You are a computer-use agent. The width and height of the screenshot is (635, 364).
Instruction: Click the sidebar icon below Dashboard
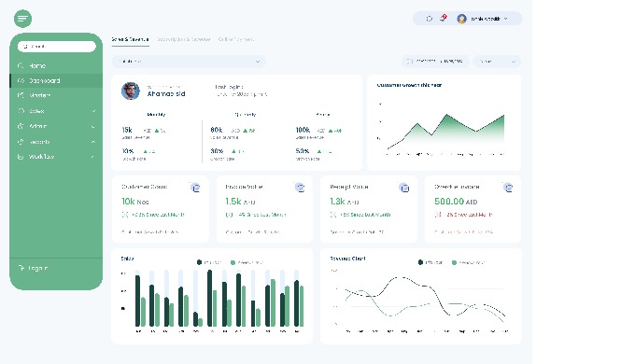point(21,95)
